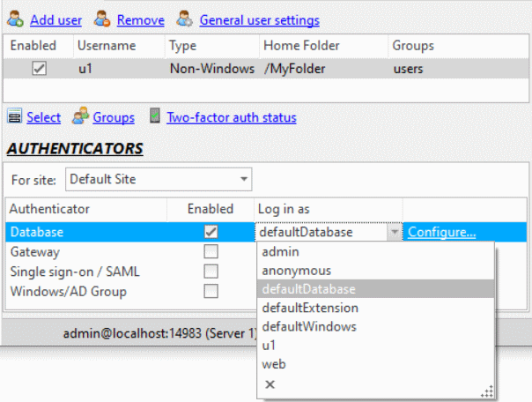Open the Two-factor auth status link

pyautogui.click(x=231, y=117)
